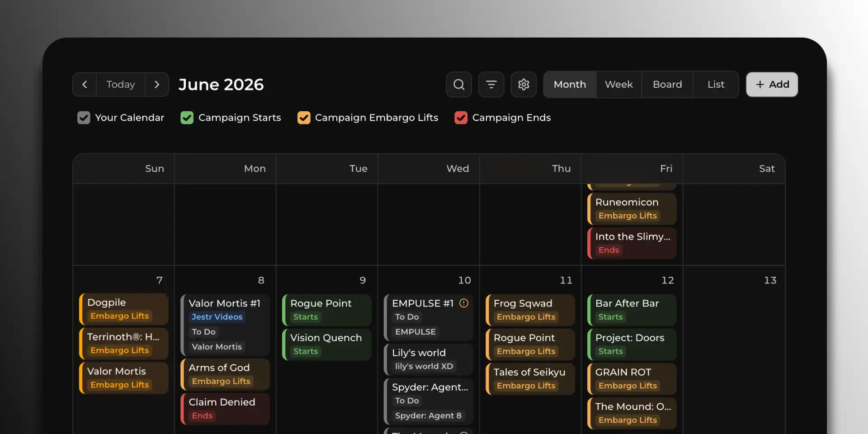Open the filter options icon
This screenshot has height=434, width=868.
click(x=491, y=85)
